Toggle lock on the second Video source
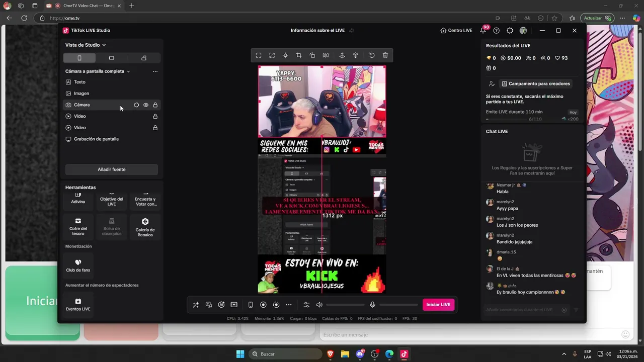This screenshot has height=362, width=644. pyautogui.click(x=155, y=128)
